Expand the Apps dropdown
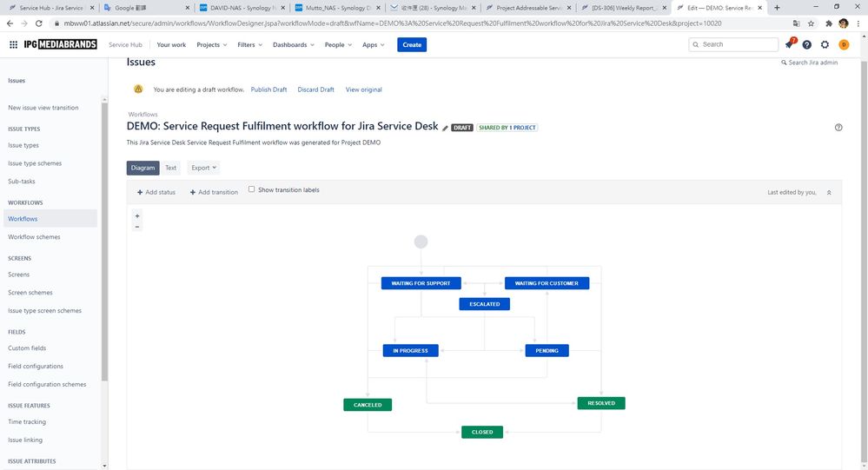The image size is (868, 470). [x=373, y=45]
